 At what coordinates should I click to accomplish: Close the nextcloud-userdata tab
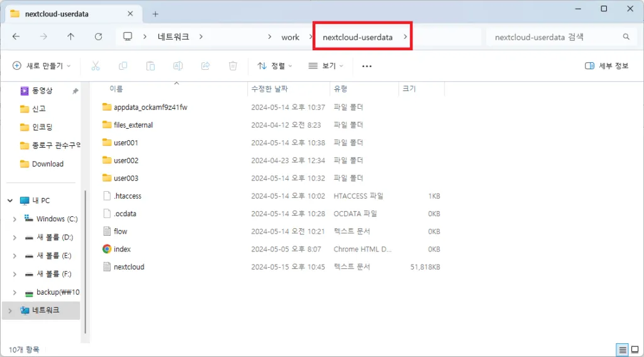coord(130,14)
